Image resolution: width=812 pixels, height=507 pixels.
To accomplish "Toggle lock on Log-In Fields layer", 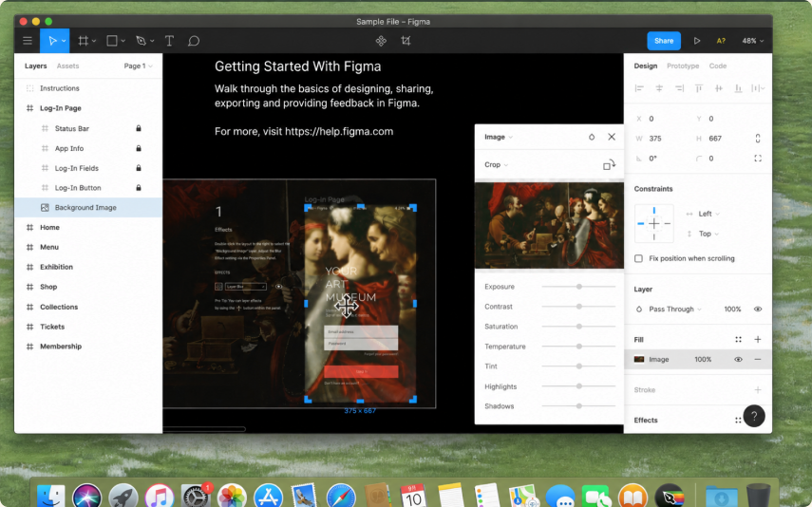I will [139, 168].
